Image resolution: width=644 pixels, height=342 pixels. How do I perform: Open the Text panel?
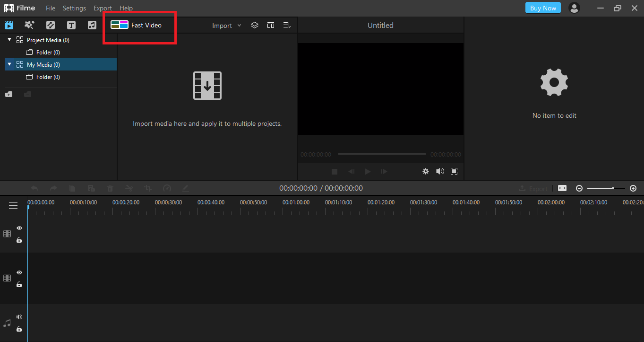pos(71,25)
